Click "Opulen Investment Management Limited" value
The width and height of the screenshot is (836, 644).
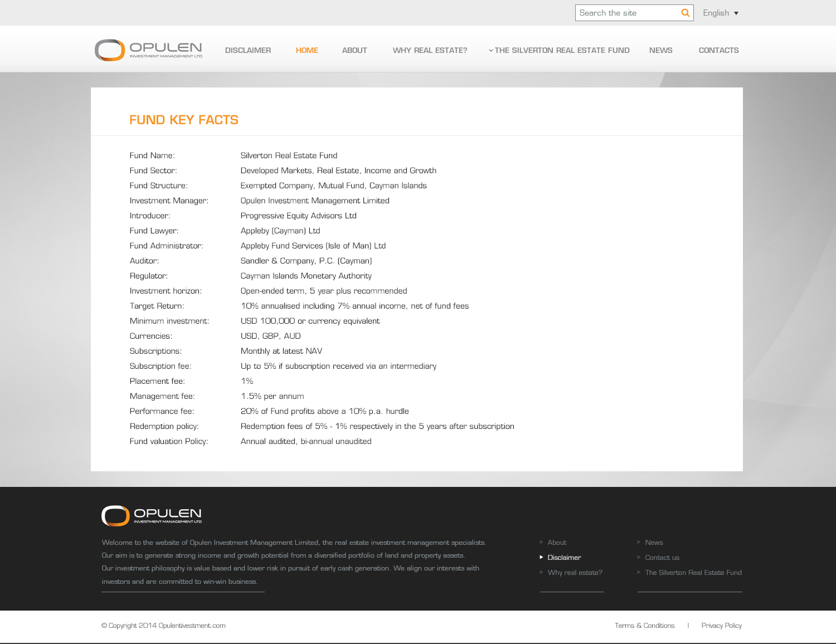(x=315, y=201)
